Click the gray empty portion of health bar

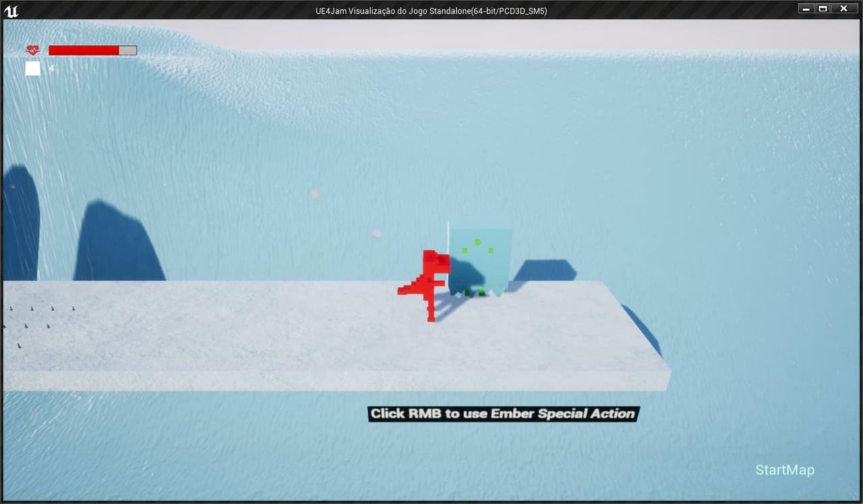[128, 51]
